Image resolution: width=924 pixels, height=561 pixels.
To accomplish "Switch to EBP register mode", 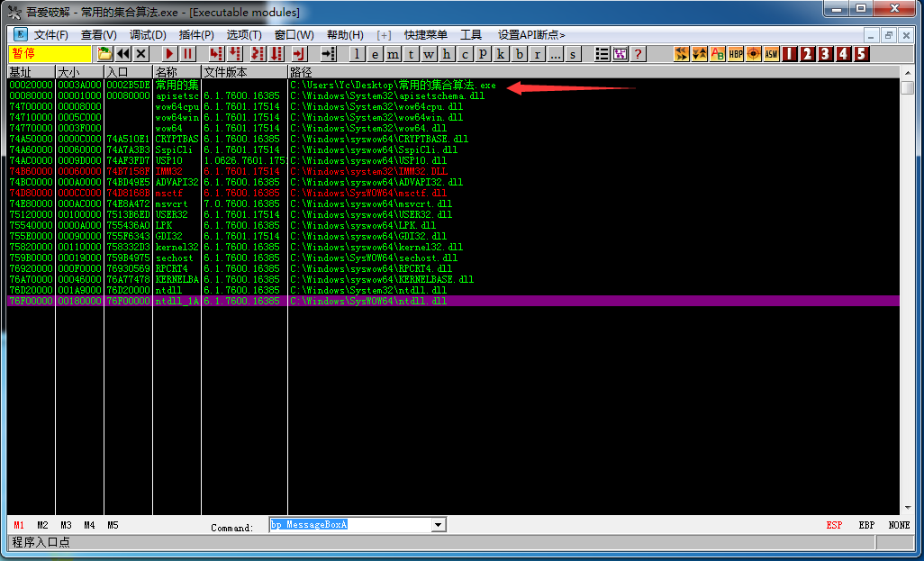I will point(865,525).
